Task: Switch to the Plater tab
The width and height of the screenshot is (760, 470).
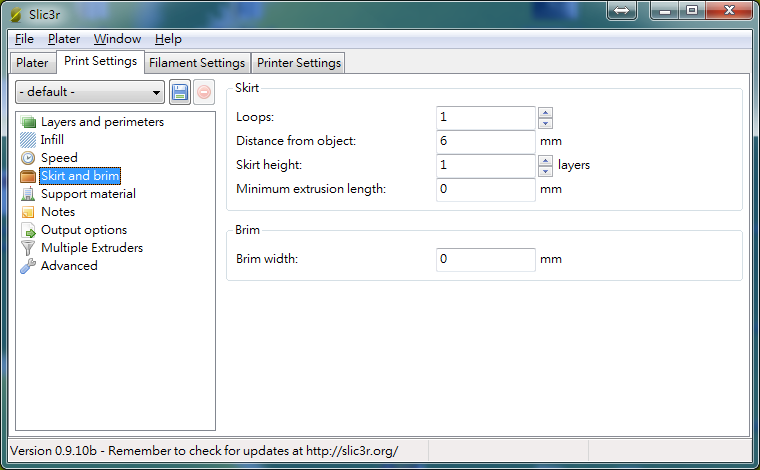Action: click(x=32, y=63)
